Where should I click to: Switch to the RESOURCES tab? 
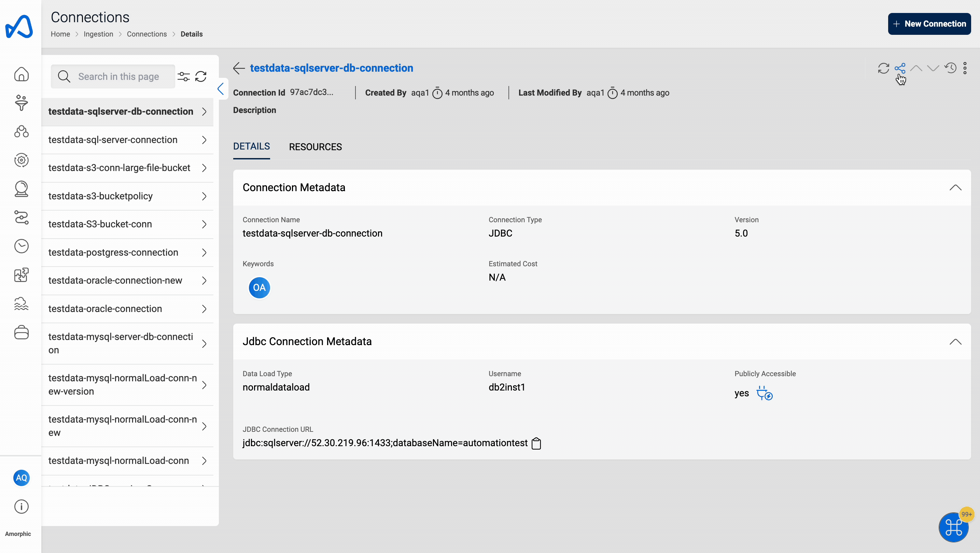pyautogui.click(x=315, y=147)
